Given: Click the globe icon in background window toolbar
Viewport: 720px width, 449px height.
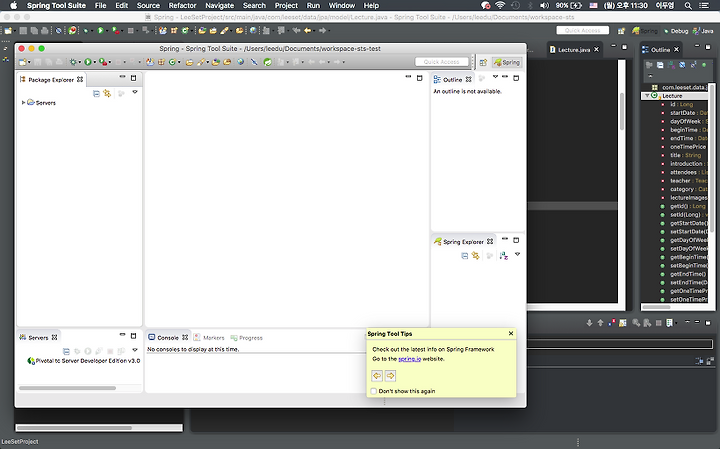Looking at the screenshot, I should tap(253, 31).
